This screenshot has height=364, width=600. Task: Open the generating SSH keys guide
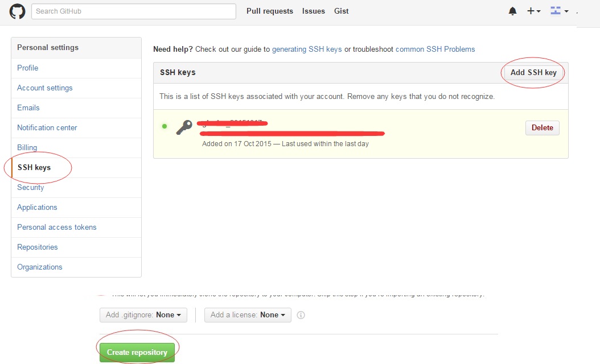point(307,49)
